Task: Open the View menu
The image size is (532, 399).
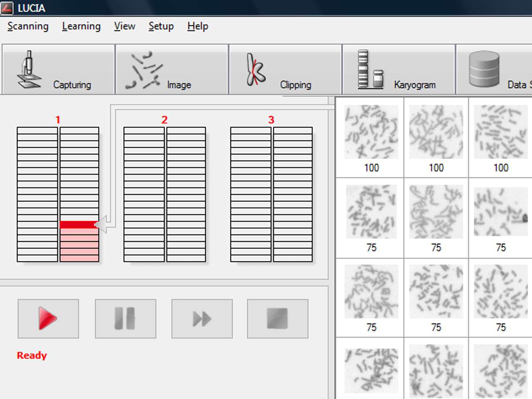Action: pyautogui.click(x=125, y=26)
